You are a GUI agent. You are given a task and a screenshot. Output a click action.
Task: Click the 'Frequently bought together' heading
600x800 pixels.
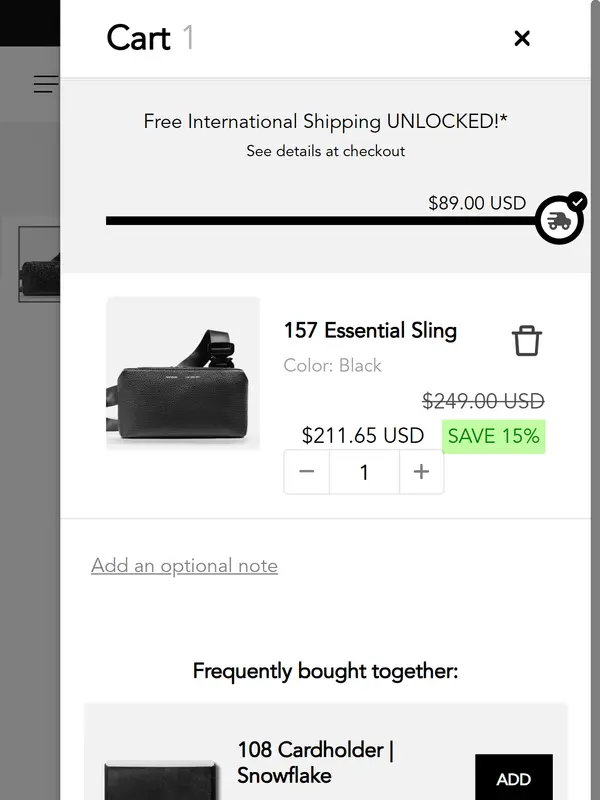click(x=325, y=671)
